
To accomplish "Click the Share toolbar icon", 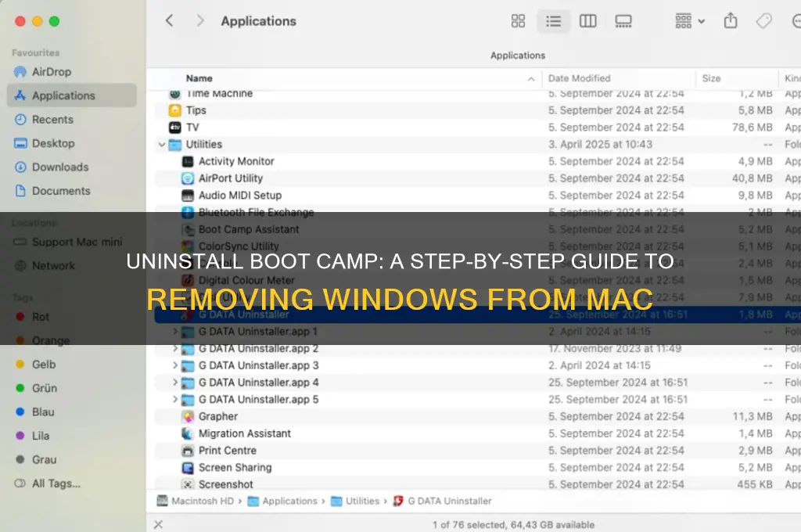I will [x=731, y=21].
